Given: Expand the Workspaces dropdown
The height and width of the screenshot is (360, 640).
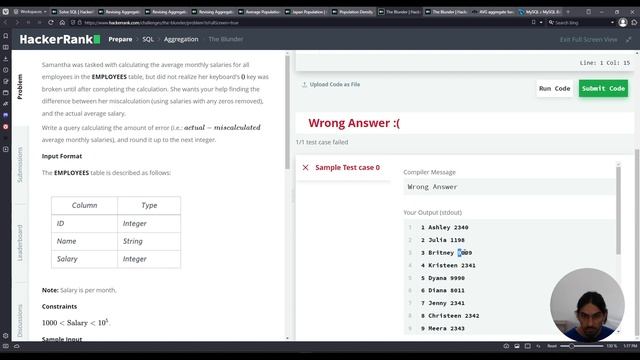Looking at the screenshot, I should tap(30, 12).
